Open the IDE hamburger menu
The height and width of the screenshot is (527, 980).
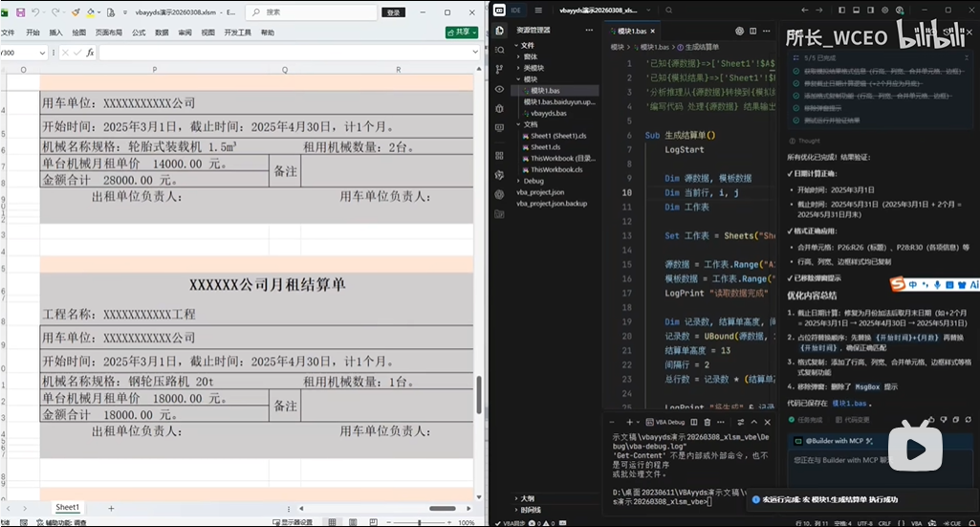[538, 10]
